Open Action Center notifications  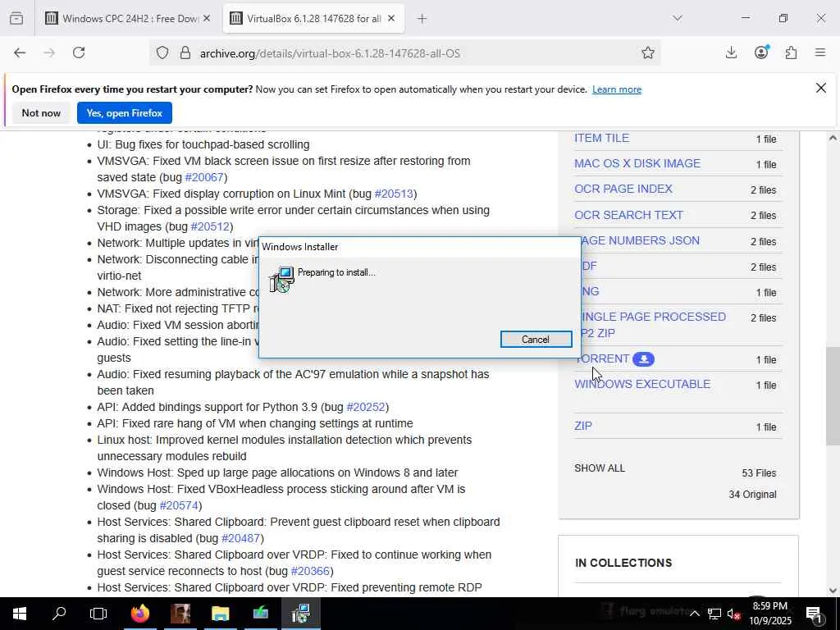tap(813, 614)
